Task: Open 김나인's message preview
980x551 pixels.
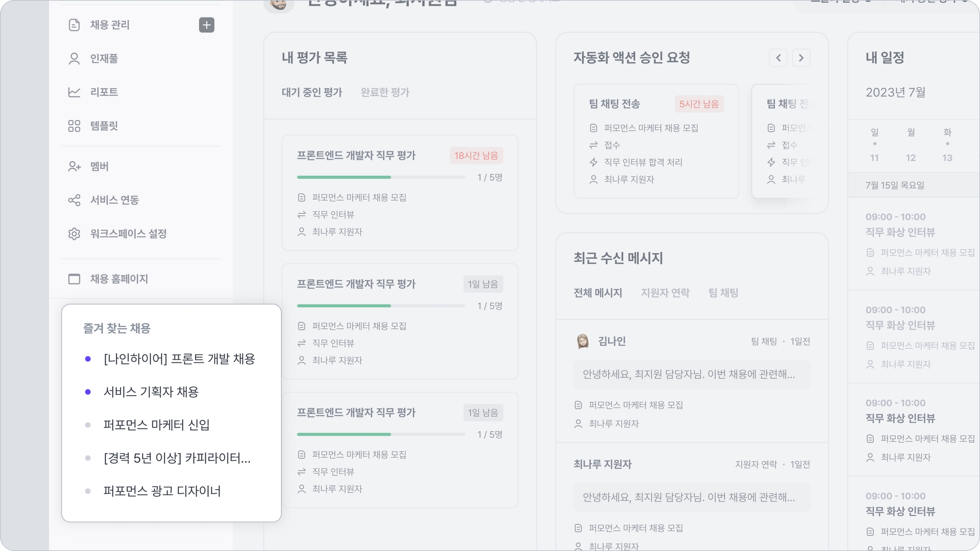Action: (x=692, y=375)
